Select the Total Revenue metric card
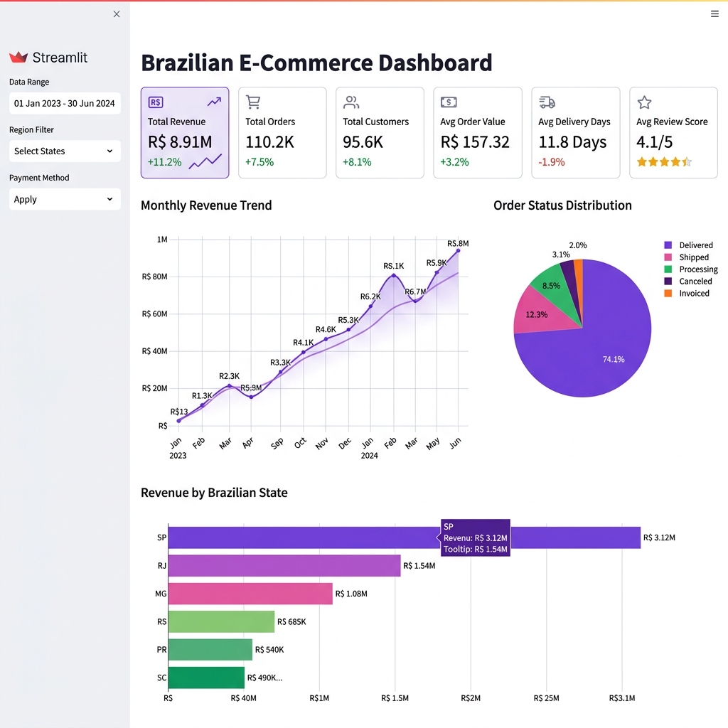 pos(185,133)
